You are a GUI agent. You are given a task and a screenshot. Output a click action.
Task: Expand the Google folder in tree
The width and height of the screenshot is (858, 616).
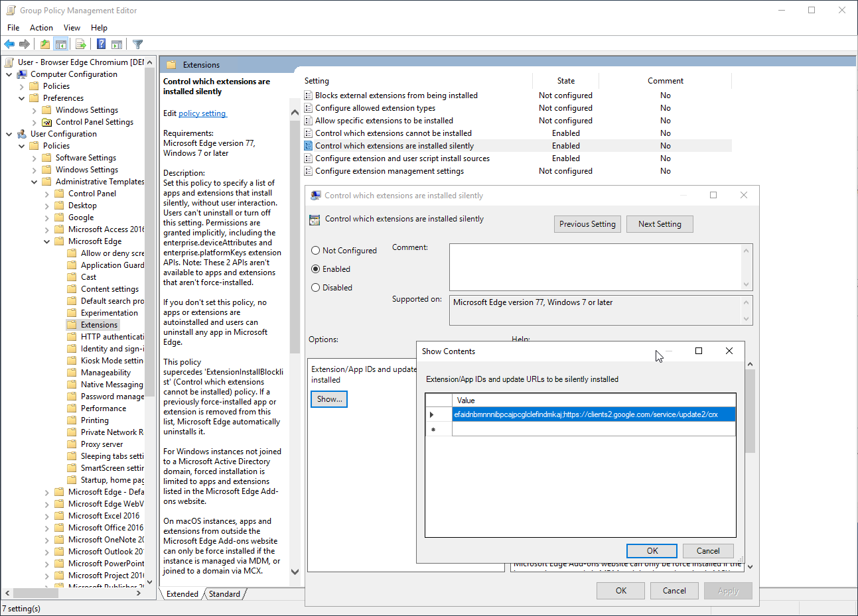47,218
